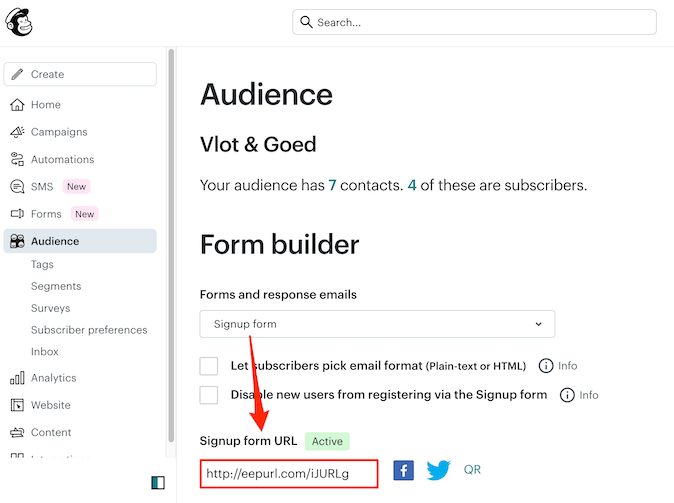
Task: Click the 7 contacts count link
Action: tap(332, 185)
